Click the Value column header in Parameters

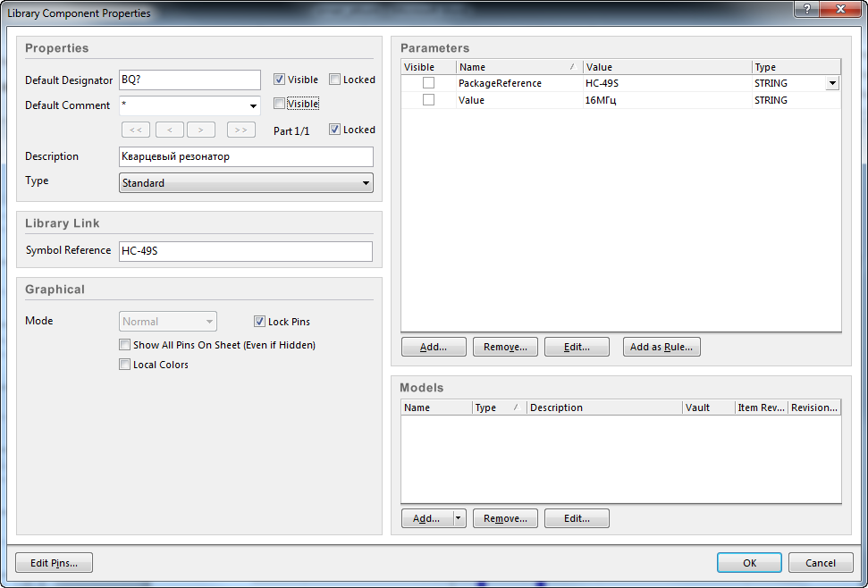click(667, 67)
